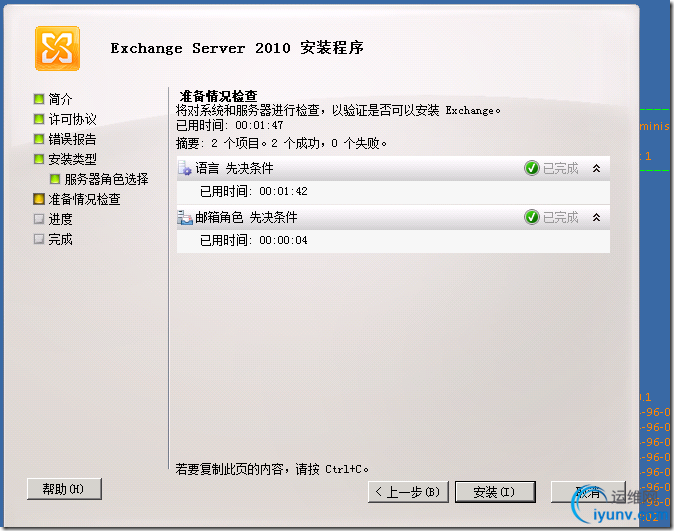The image size is (674, 531).
Task: Select the 服务器角色选择 sub-step
Action: [106, 179]
